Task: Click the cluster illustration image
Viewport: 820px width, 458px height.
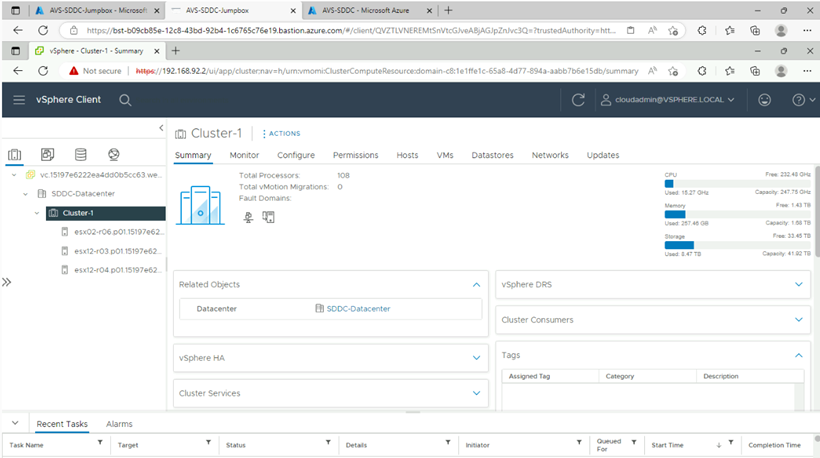Action: pos(200,205)
